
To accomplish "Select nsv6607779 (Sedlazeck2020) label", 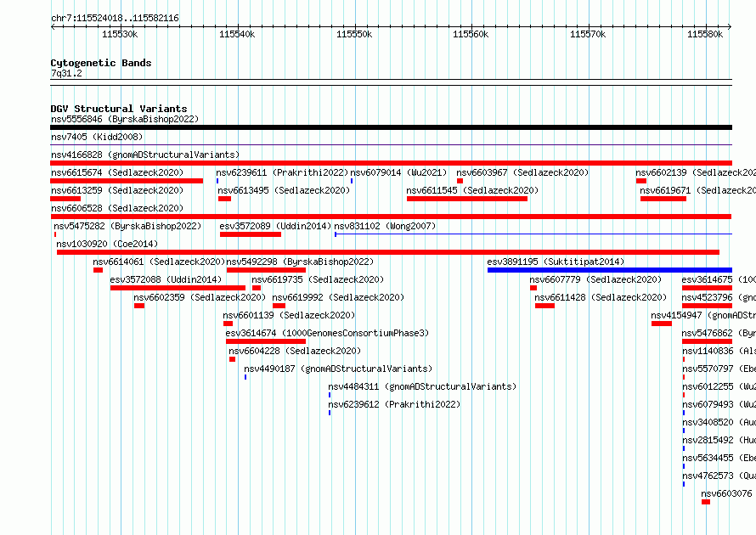I will tap(595, 279).
